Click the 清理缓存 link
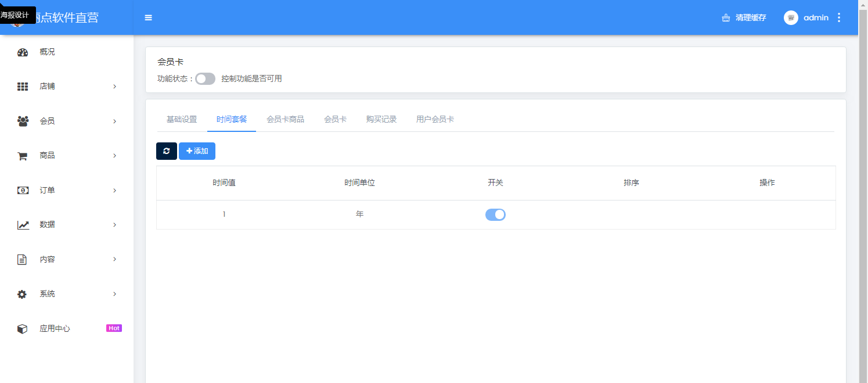 [x=751, y=17]
